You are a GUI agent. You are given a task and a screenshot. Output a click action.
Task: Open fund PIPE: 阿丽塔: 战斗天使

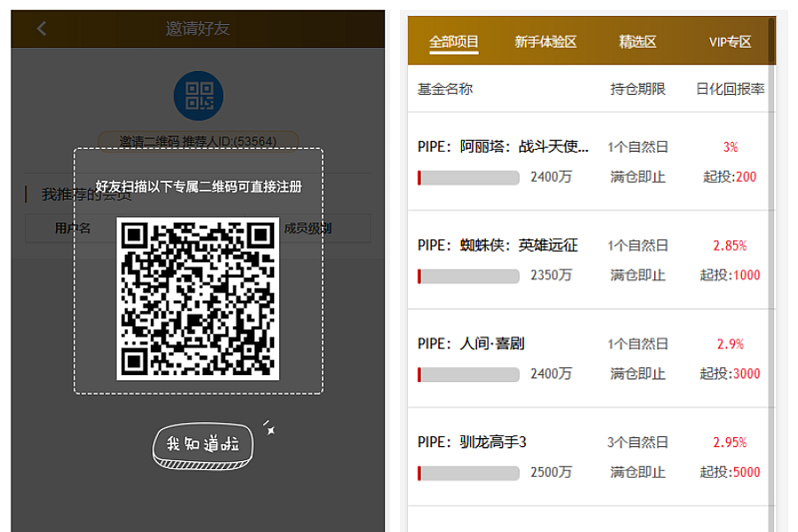(x=503, y=146)
